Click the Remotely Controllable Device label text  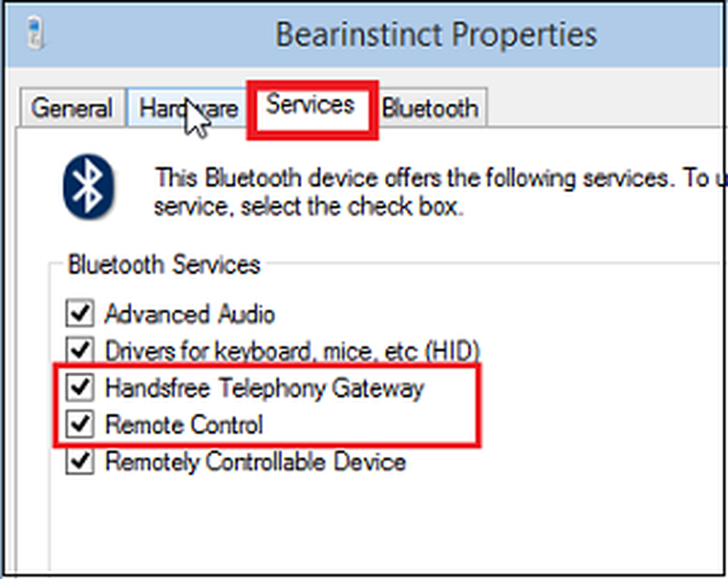[x=256, y=461]
